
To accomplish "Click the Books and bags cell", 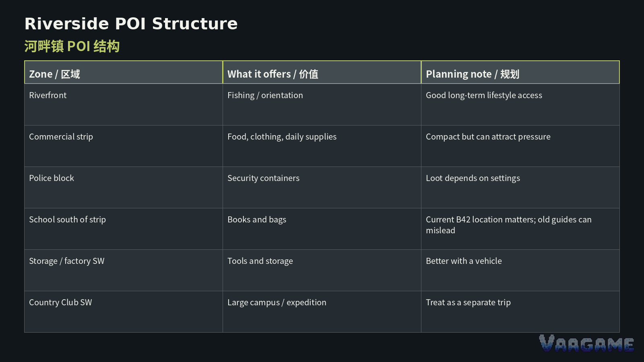I will tap(322, 229).
